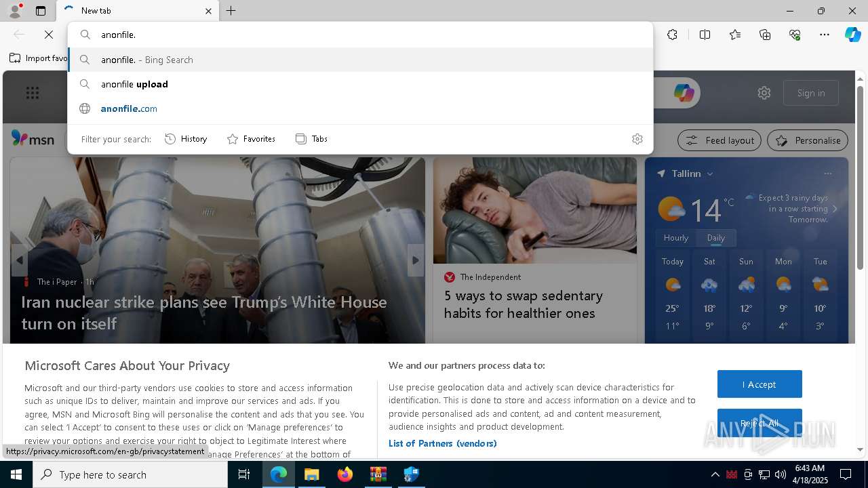Filter search by Tabs
The height and width of the screenshot is (488, 868).
pos(312,139)
